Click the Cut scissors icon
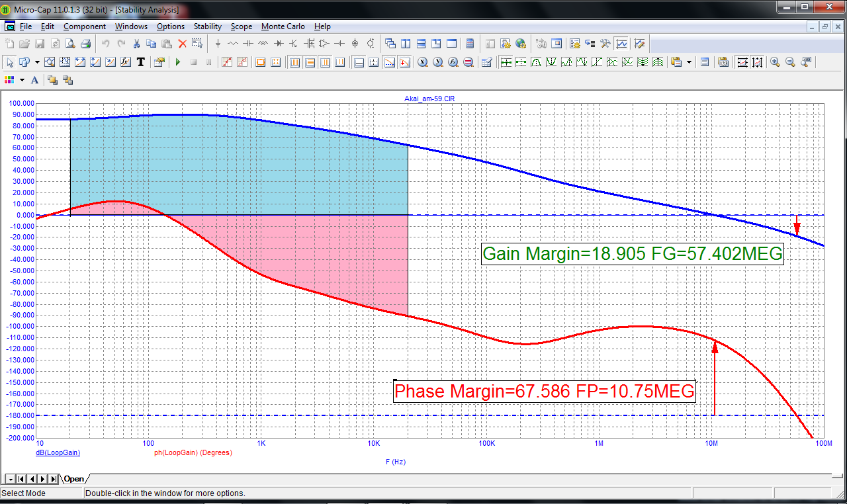This screenshot has width=847, height=504. pyautogui.click(x=136, y=44)
